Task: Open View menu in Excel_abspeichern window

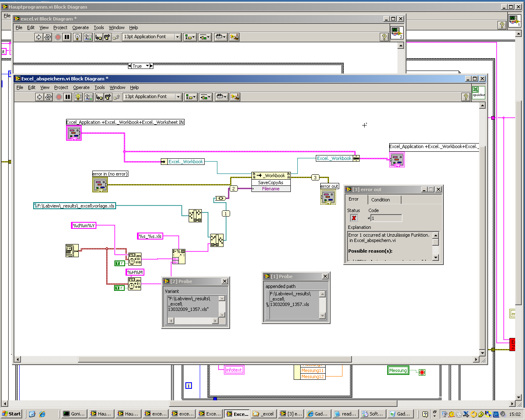Action: point(45,87)
